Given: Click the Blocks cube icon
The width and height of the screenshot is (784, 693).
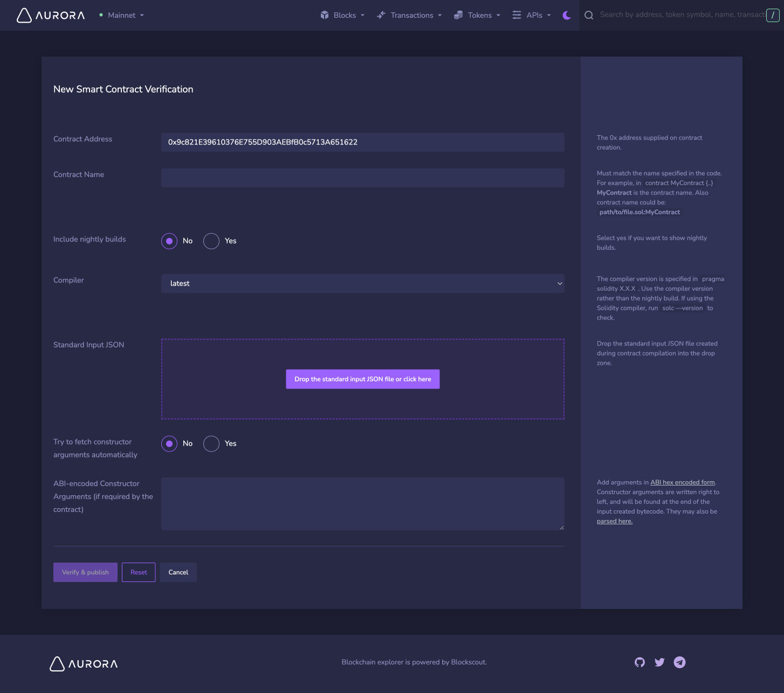Looking at the screenshot, I should (325, 15).
